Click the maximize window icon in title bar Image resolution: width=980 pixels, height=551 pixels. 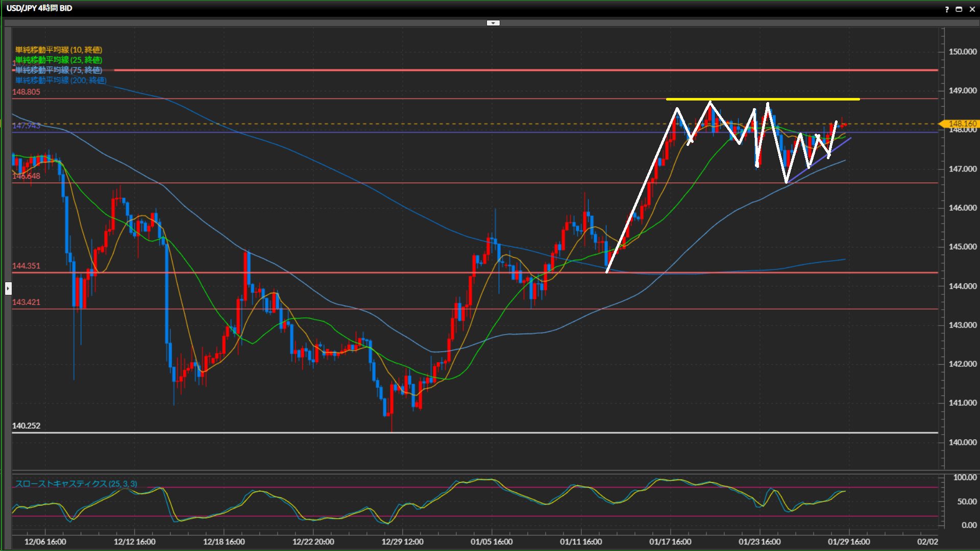(x=959, y=9)
